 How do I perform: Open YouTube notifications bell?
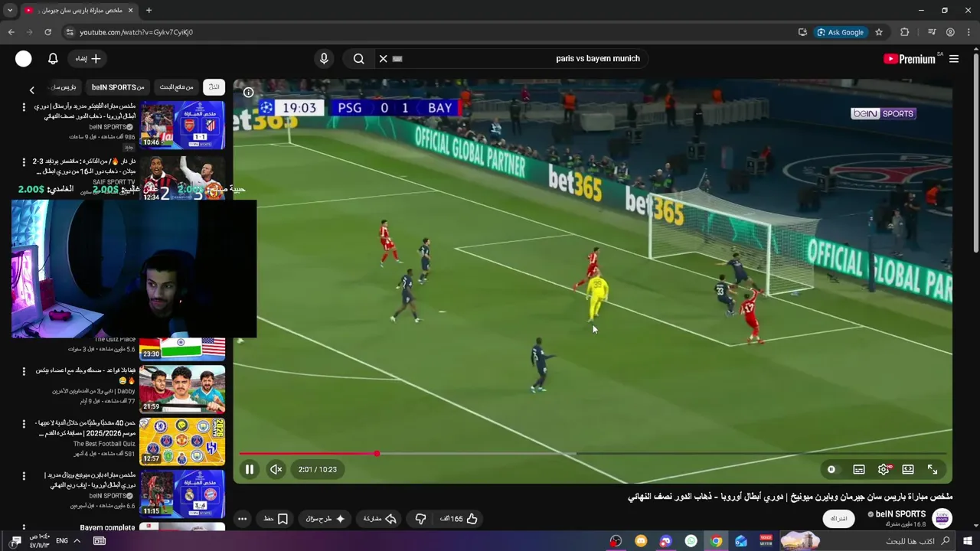tap(53, 58)
